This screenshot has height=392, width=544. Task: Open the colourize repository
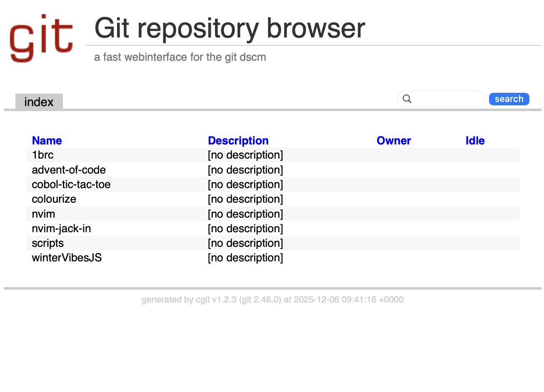[54, 199]
